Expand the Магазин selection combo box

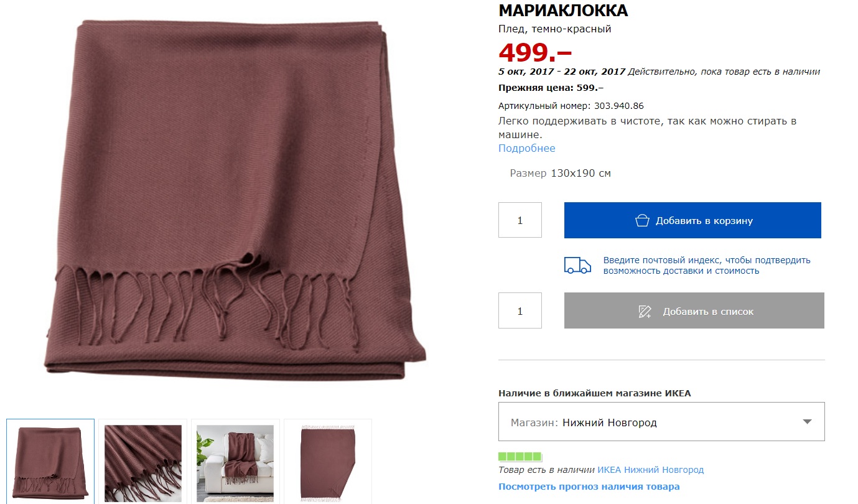[661, 422]
